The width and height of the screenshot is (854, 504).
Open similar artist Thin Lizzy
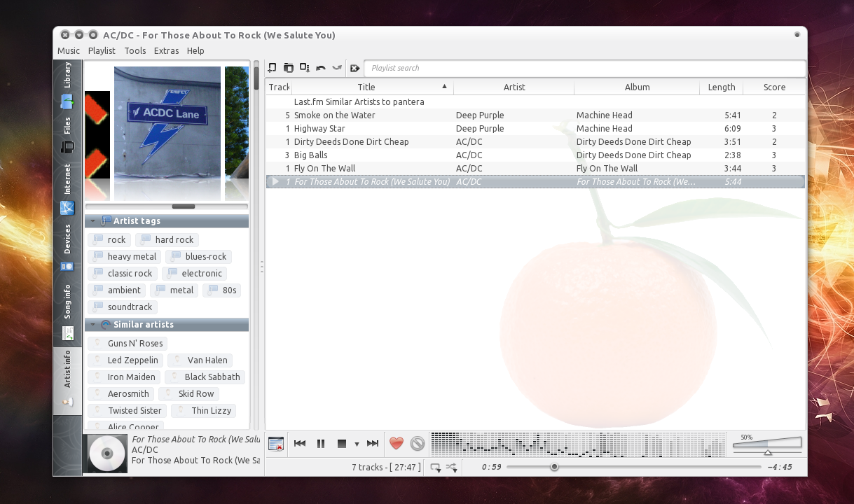pos(203,411)
